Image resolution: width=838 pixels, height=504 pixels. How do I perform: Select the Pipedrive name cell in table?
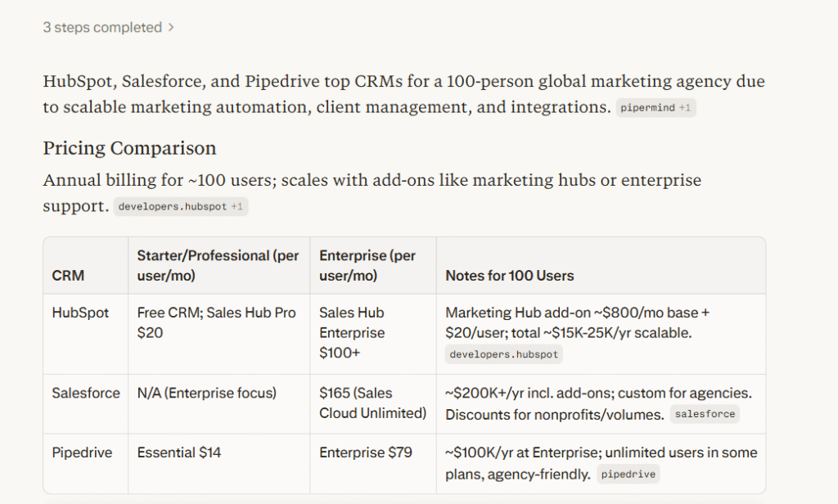pos(82,452)
